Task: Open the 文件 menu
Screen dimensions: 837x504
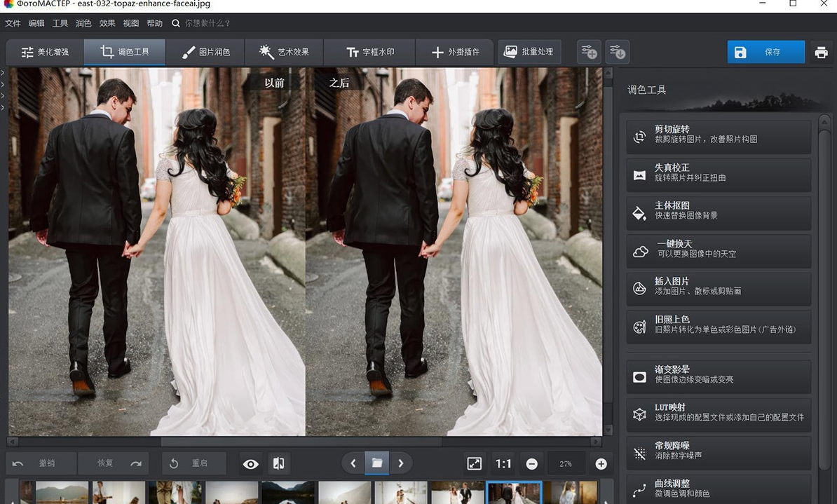Action: [x=13, y=23]
